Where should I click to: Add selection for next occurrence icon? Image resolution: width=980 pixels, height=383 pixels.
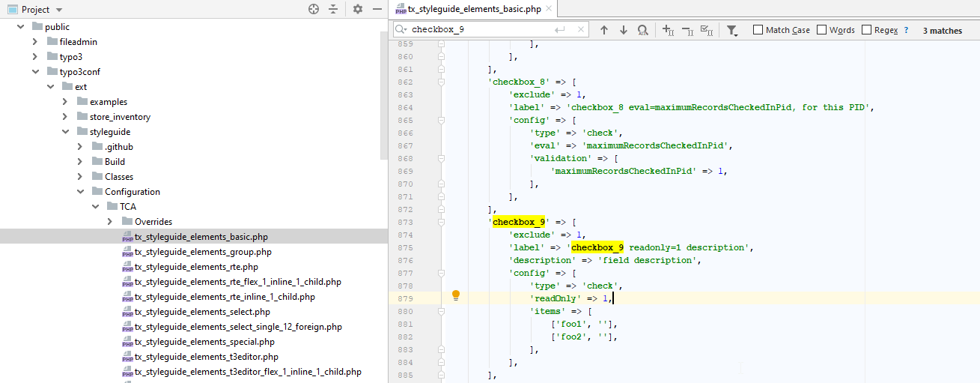point(669,30)
